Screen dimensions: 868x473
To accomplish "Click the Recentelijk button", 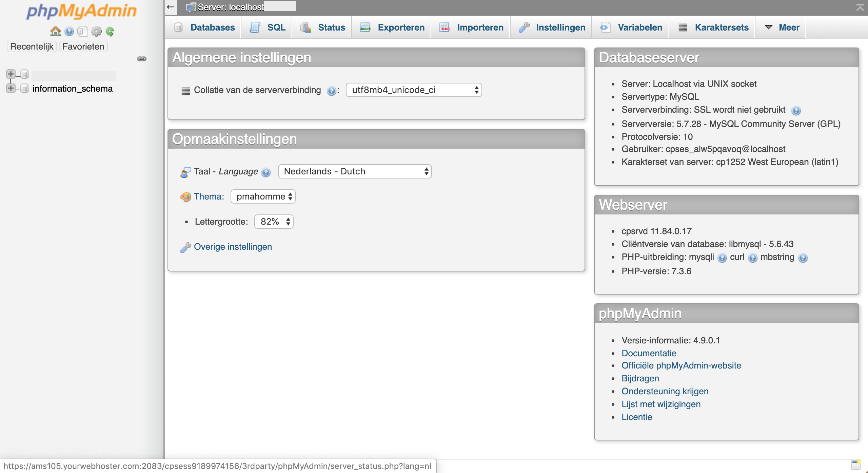I will pyautogui.click(x=32, y=46).
